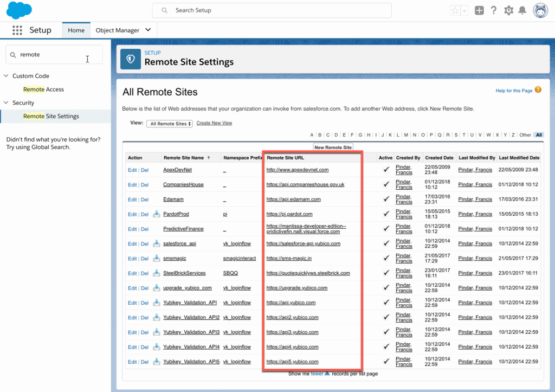The width and height of the screenshot is (555, 392).
Task: Open the Setup gear icon
Action: click(508, 10)
